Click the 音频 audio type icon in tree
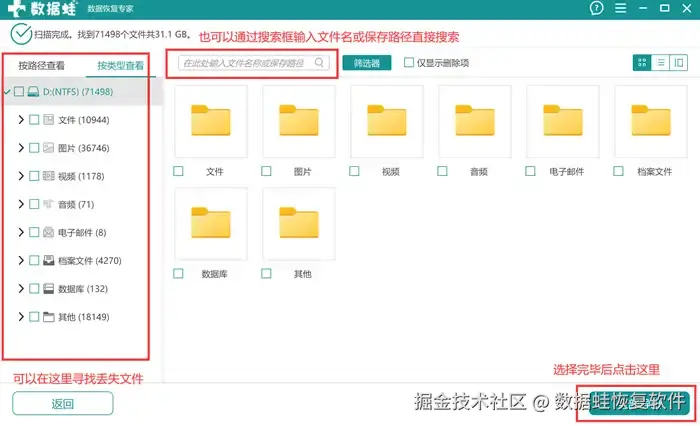The width and height of the screenshot is (700, 426). [x=48, y=204]
